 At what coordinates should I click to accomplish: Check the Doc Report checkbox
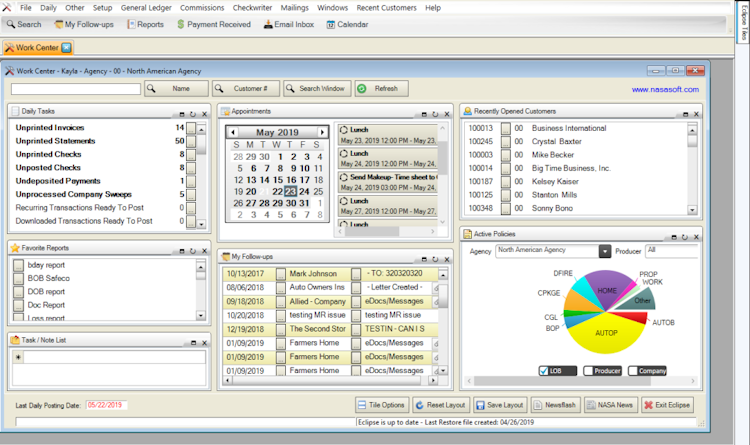pyautogui.click(x=18, y=305)
